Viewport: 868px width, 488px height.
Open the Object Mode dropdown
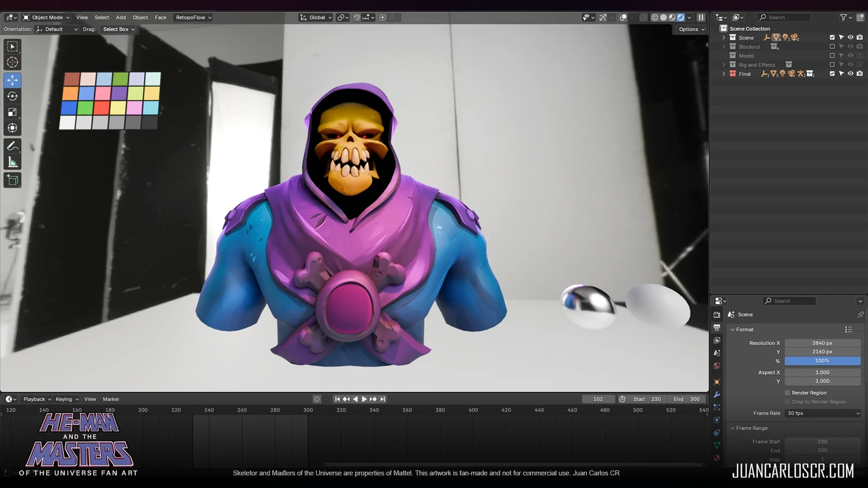[46, 17]
